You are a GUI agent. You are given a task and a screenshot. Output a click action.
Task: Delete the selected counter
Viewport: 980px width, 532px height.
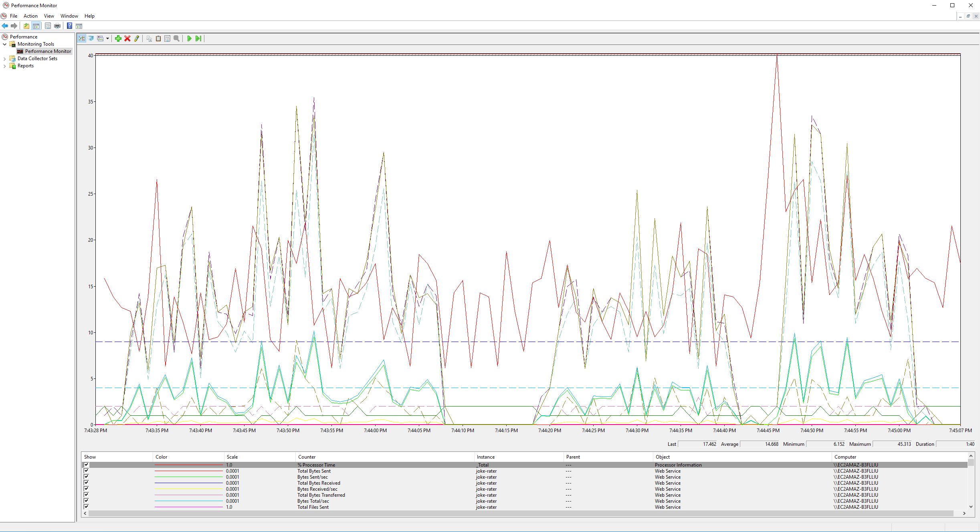point(127,38)
